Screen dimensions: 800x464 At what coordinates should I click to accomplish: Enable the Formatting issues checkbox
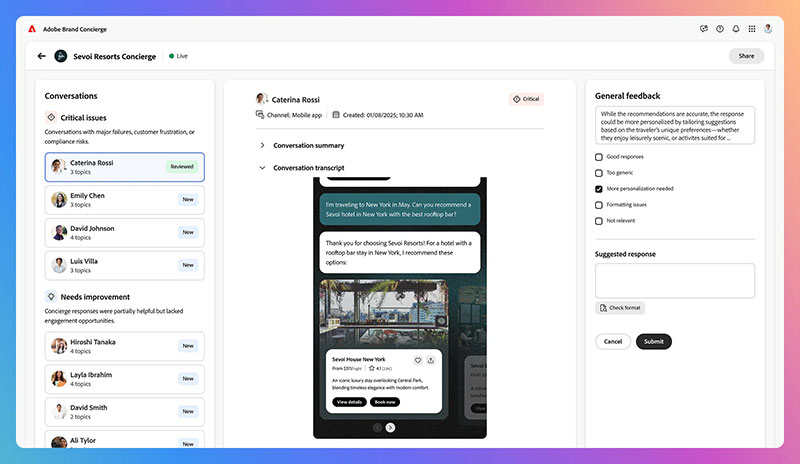[599, 204]
